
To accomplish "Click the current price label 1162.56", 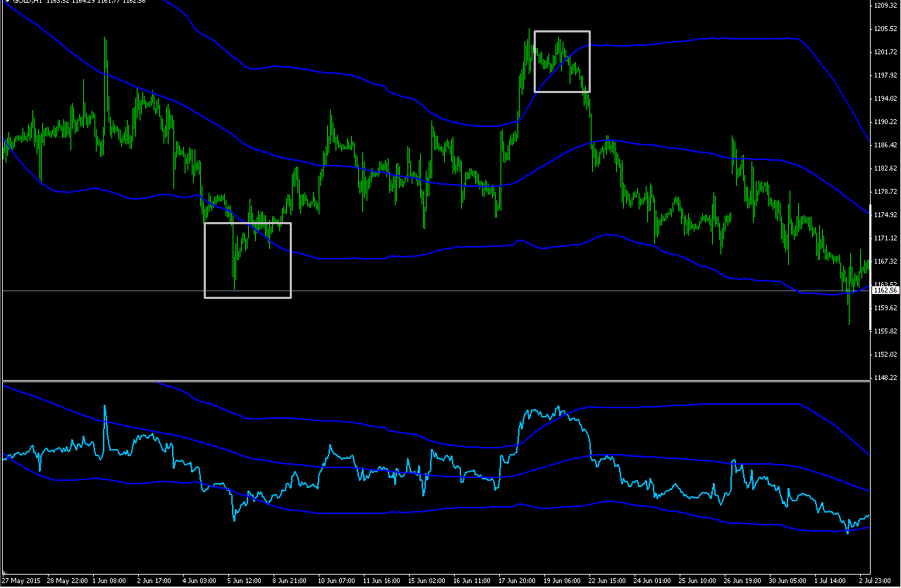I will [884, 290].
